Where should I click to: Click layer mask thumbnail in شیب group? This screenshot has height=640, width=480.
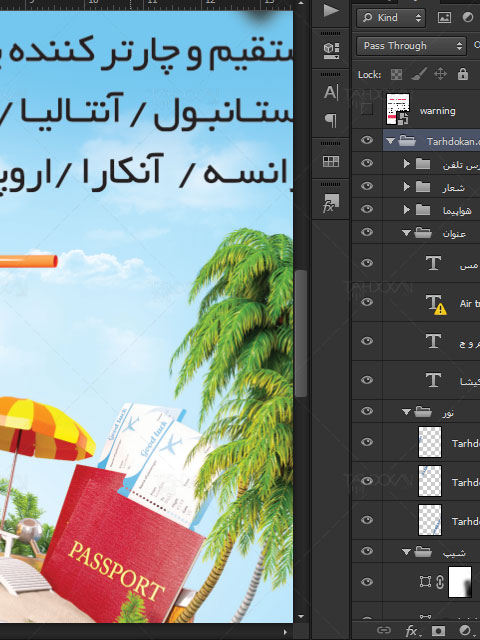[460, 582]
